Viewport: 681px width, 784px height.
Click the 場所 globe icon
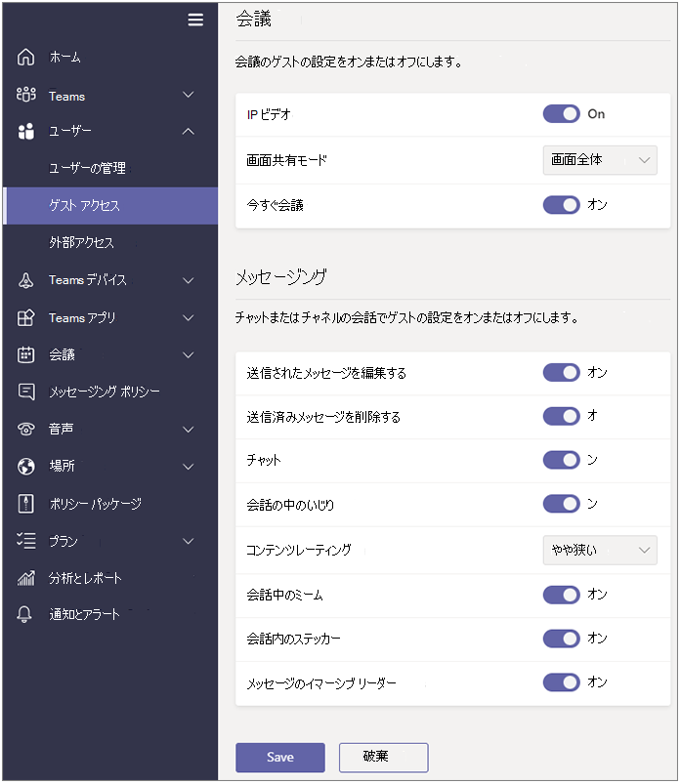point(26,467)
